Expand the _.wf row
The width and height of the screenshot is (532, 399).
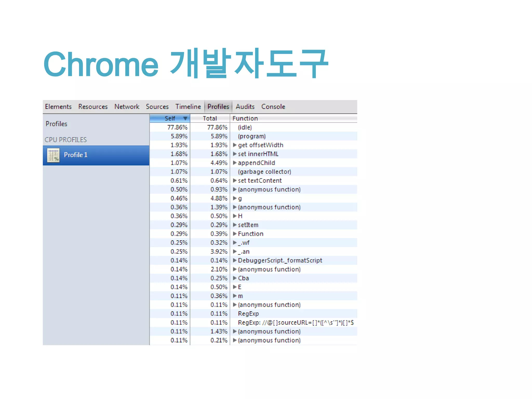(x=235, y=243)
